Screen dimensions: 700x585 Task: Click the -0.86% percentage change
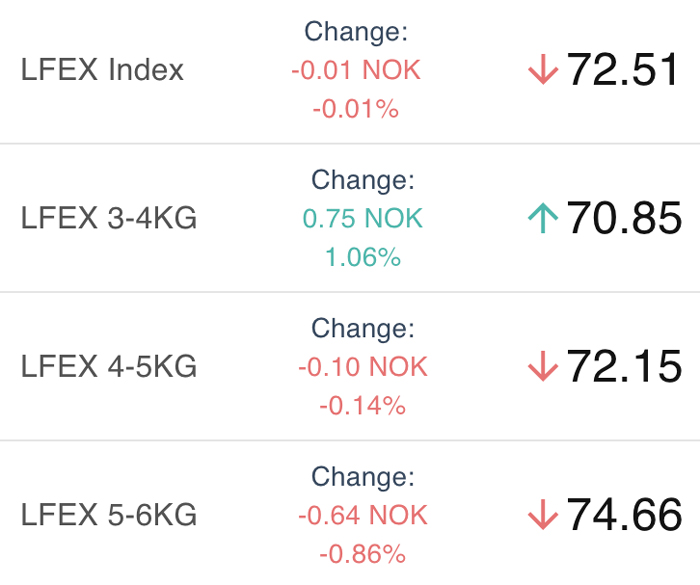pyautogui.click(x=362, y=554)
